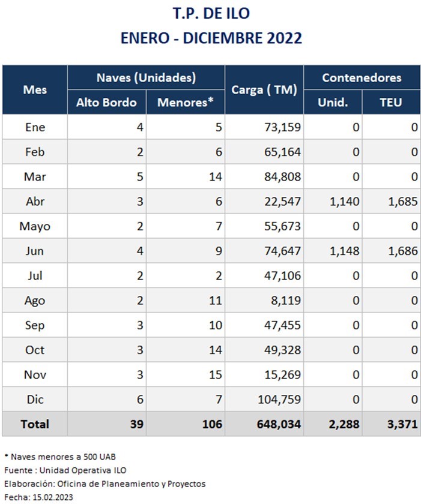Select the Naves (Unidades) group header
The width and height of the screenshot is (421, 504).
click(x=146, y=77)
